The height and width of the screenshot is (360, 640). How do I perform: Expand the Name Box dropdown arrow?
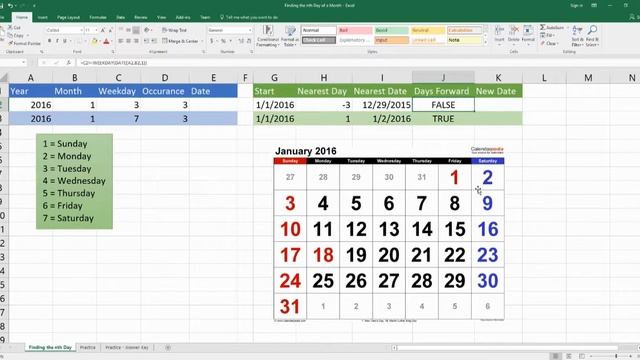(24, 62)
